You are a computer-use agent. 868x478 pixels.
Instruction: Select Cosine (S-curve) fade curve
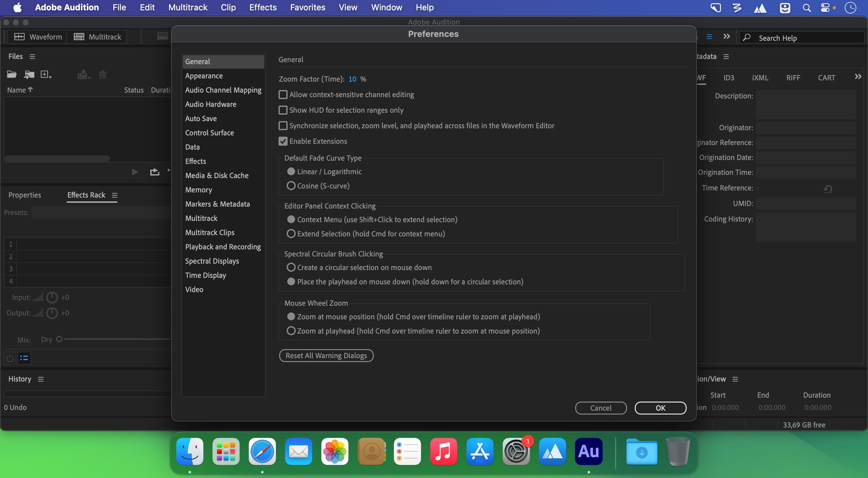pyautogui.click(x=291, y=186)
